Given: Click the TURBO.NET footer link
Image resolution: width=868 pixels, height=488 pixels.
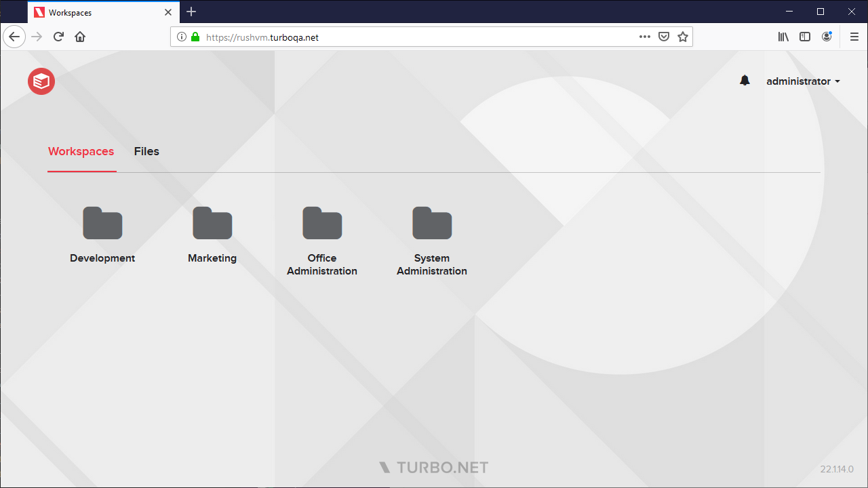Looking at the screenshot, I should 434,467.
